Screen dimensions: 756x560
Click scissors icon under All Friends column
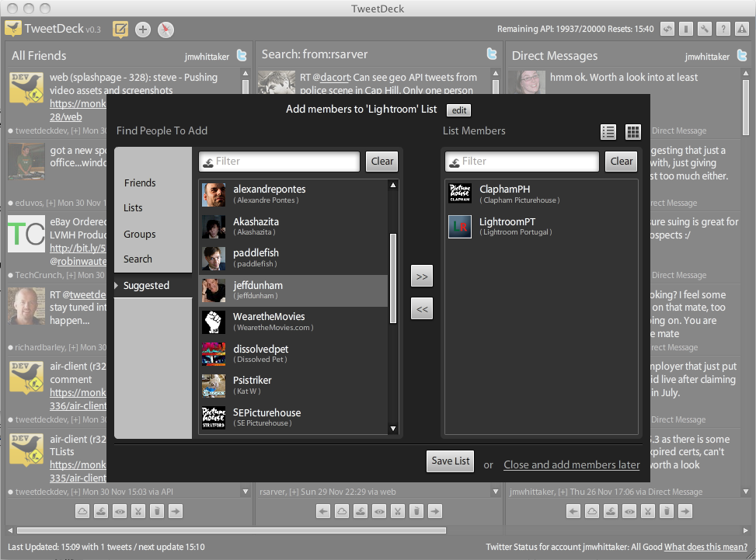[138, 511]
